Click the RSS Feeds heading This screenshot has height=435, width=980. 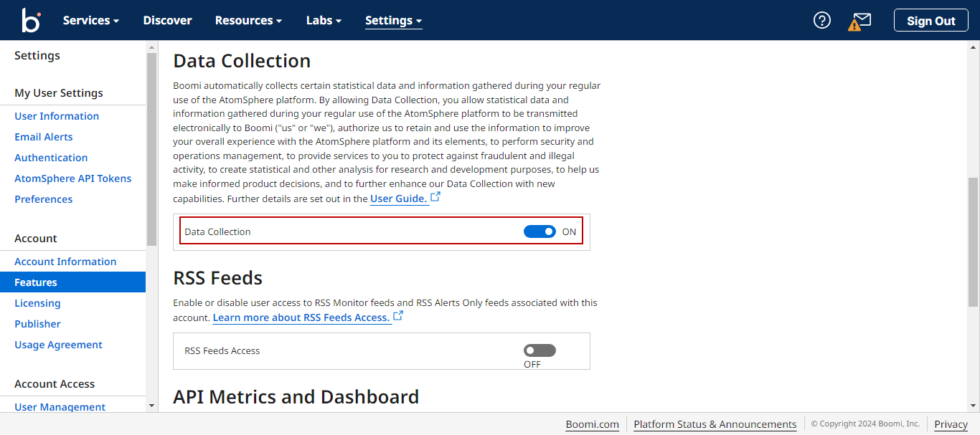pos(218,278)
